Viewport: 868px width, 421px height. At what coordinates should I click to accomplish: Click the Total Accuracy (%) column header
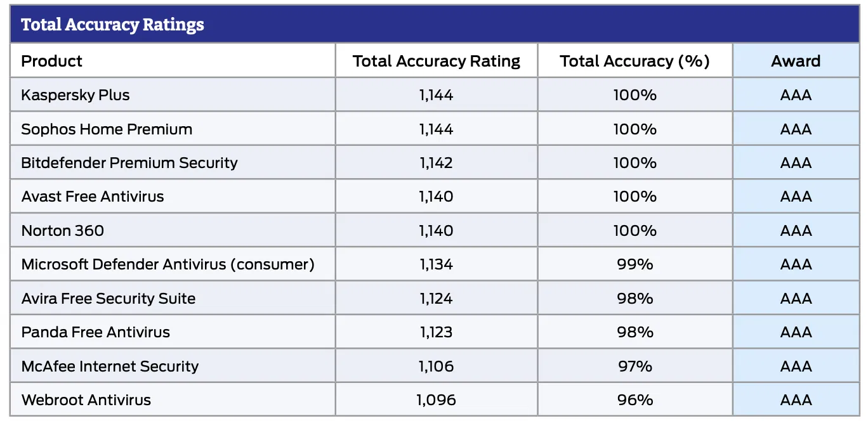coord(635,61)
